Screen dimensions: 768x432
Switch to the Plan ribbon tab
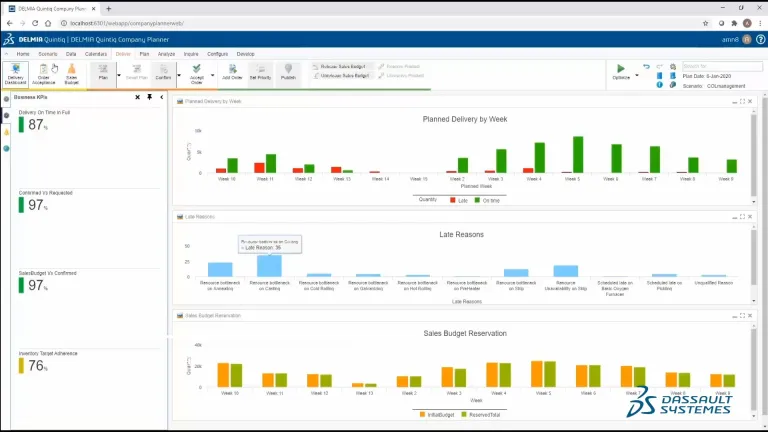(144, 54)
